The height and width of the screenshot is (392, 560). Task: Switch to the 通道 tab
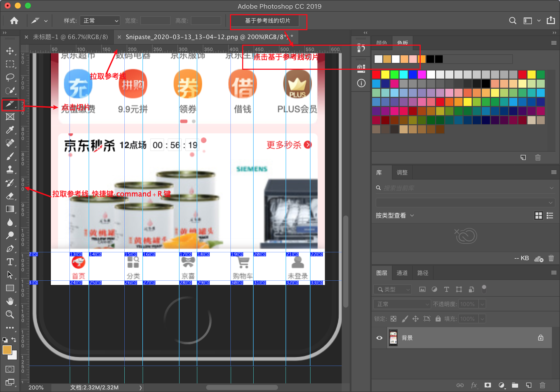(x=402, y=273)
